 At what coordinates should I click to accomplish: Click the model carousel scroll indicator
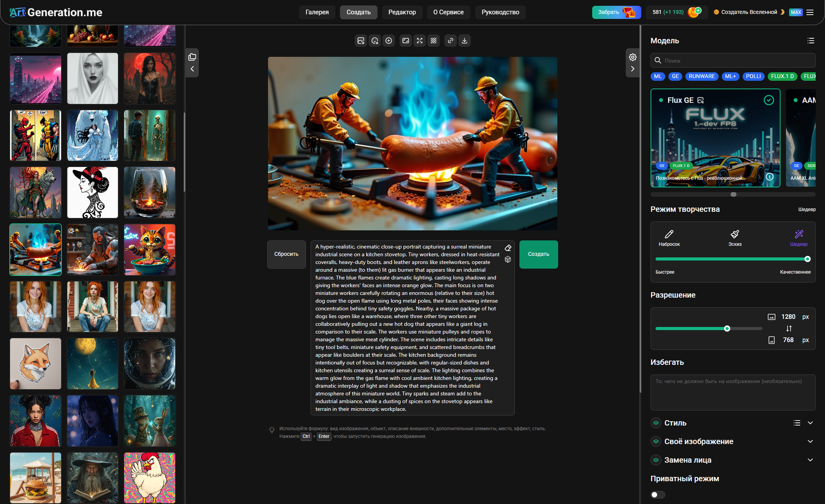(x=733, y=195)
